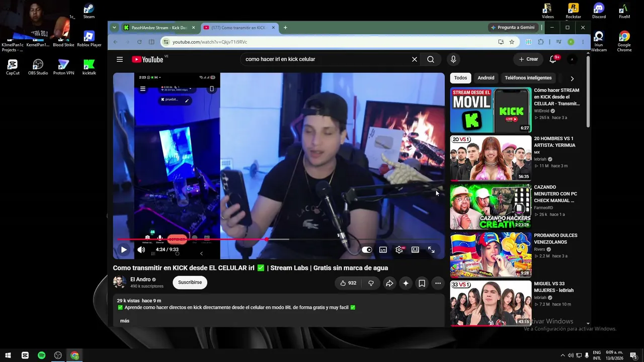Select the 'Teléfonos inteligentes' filter chip

pyautogui.click(x=528, y=78)
